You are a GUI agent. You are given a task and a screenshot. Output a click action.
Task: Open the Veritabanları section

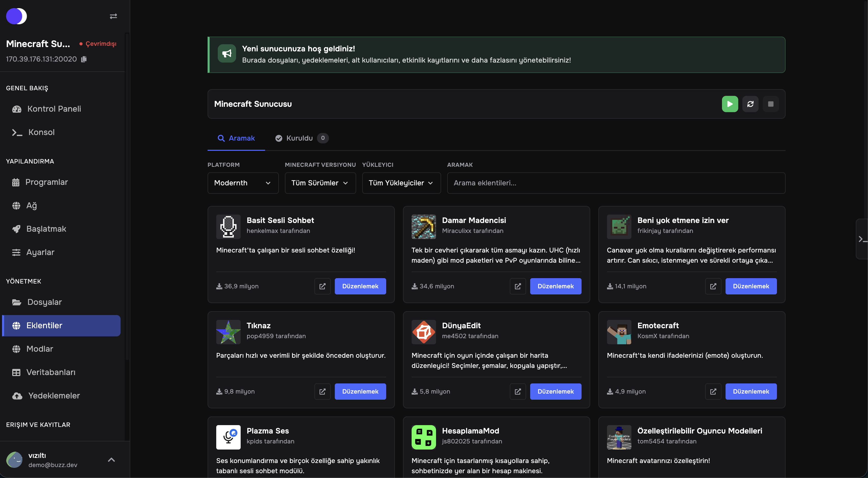point(51,372)
